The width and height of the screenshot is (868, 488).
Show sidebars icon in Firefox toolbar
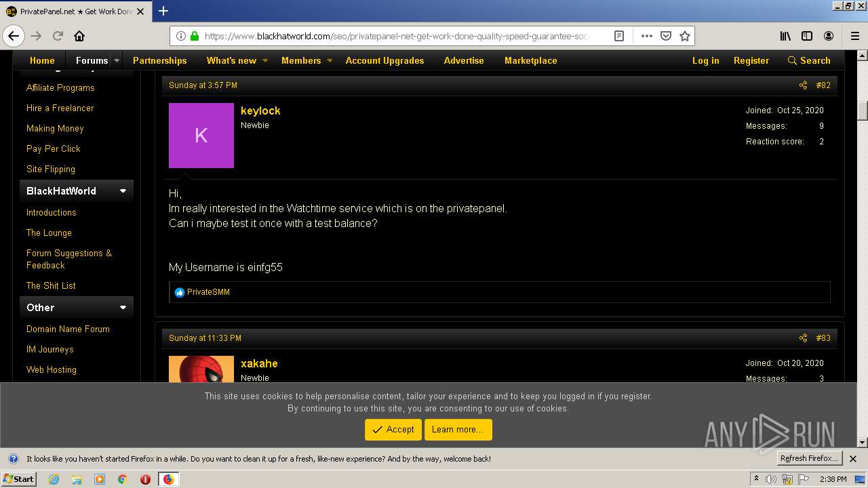[807, 36]
